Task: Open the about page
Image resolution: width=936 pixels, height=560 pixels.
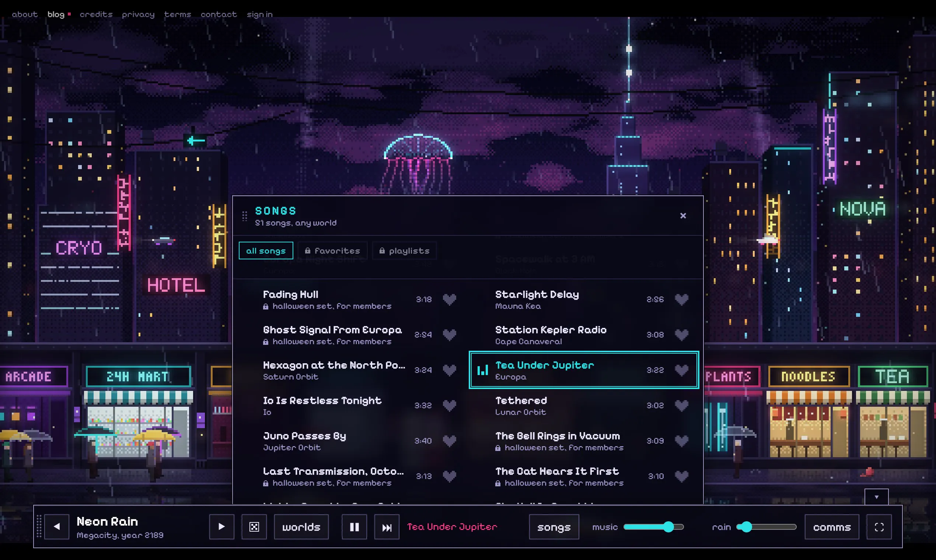Action: point(25,14)
